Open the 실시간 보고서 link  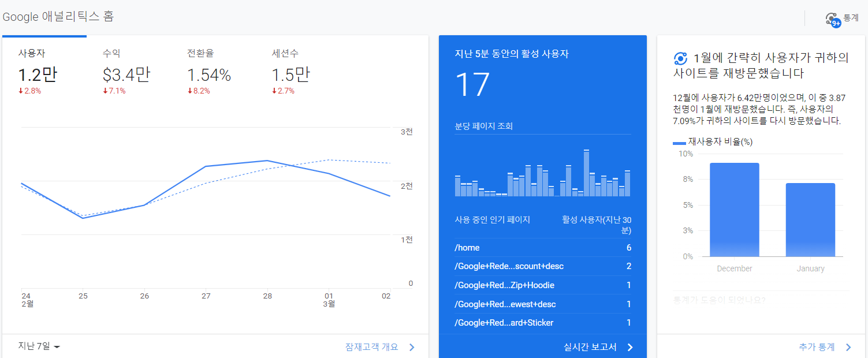tap(590, 347)
